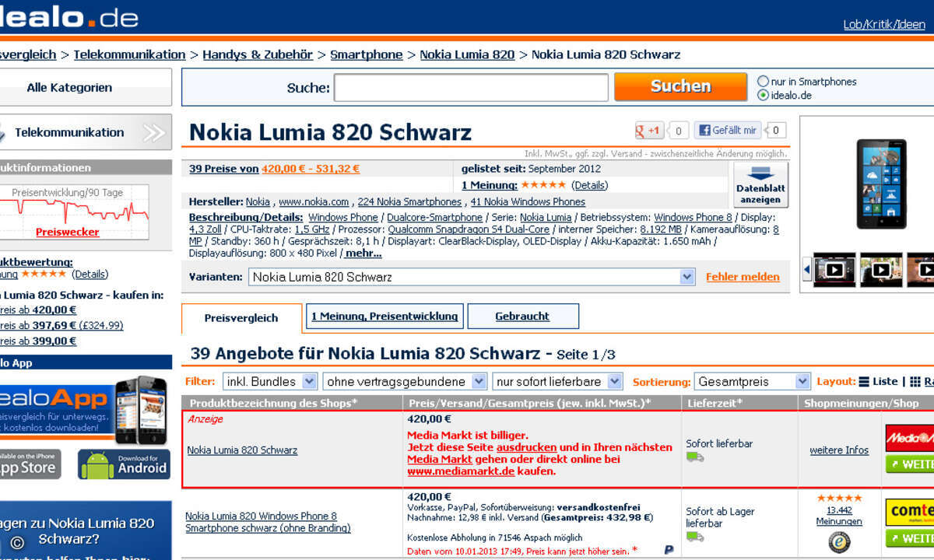The height and width of the screenshot is (560, 934).
Task: Click the Facebook like count box
Action: (x=775, y=131)
